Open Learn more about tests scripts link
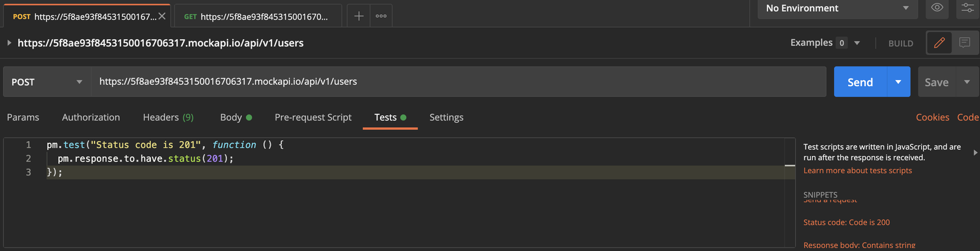Image resolution: width=980 pixels, height=251 pixels. tap(857, 170)
